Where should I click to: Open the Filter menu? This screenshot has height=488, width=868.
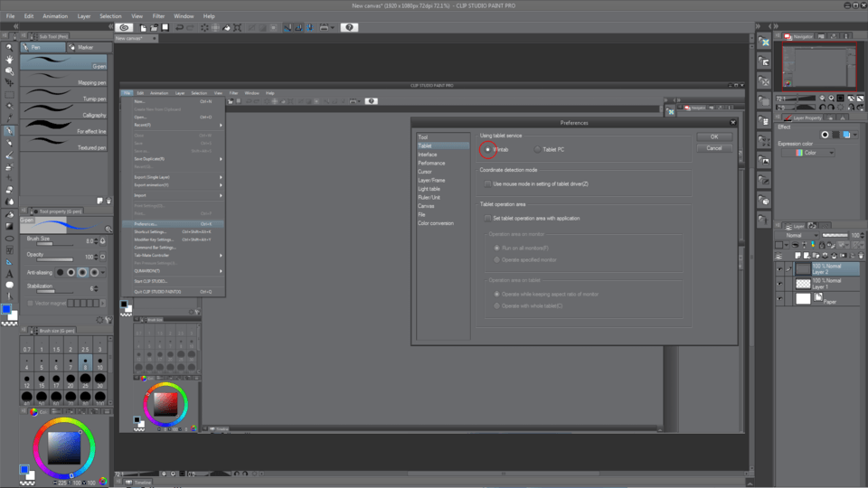[x=159, y=16]
